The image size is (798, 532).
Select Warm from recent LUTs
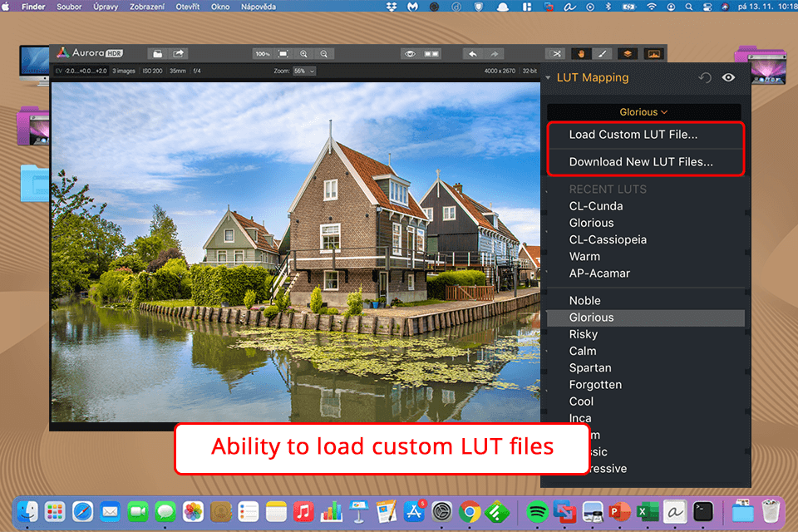pos(584,257)
